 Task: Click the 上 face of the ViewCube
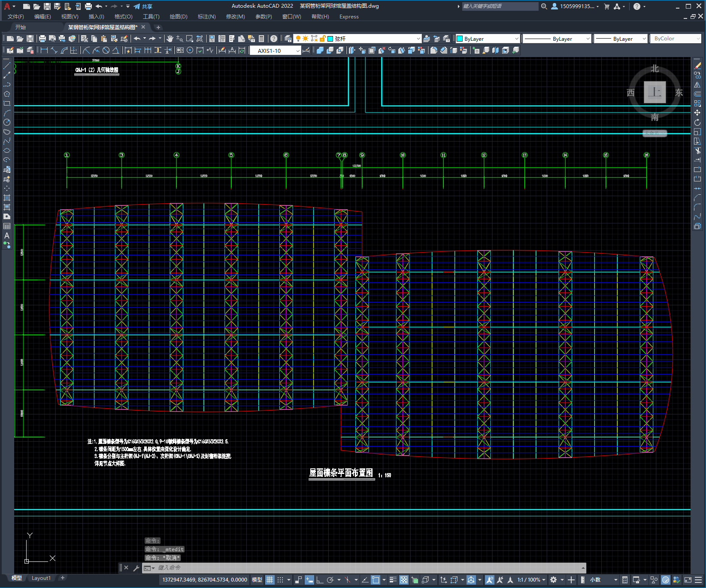click(x=654, y=92)
